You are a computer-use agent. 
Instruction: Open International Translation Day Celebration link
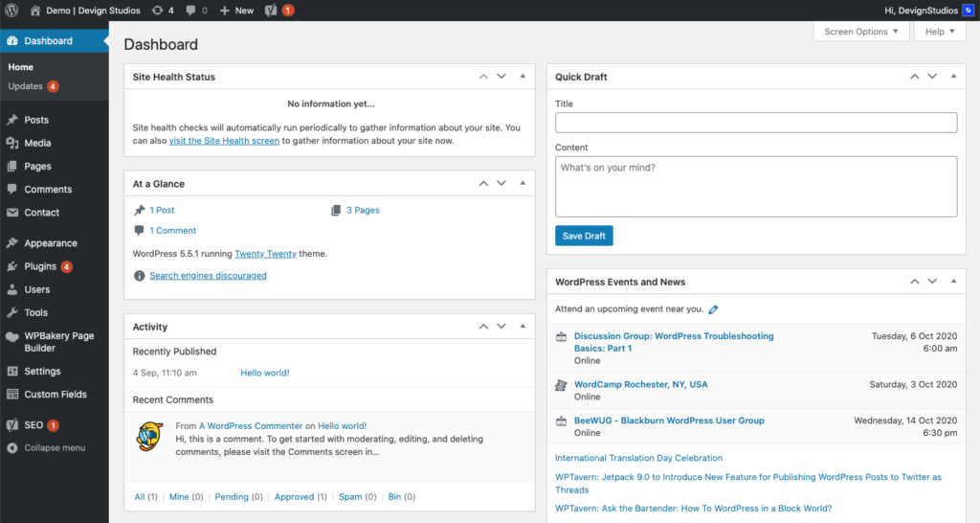(638, 458)
